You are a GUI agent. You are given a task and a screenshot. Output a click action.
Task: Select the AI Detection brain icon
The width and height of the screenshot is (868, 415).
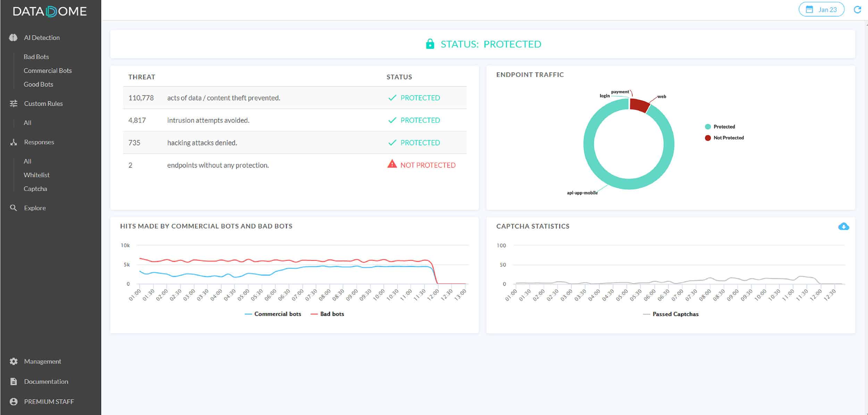pos(13,37)
